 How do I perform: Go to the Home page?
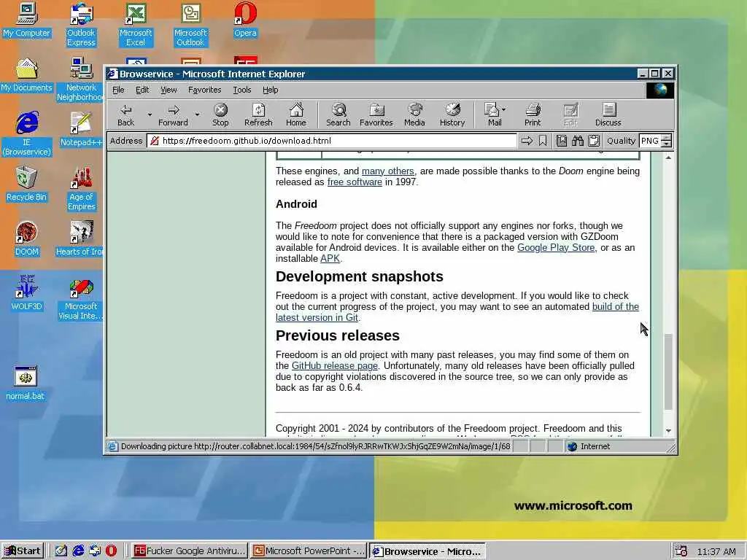(x=296, y=114)
